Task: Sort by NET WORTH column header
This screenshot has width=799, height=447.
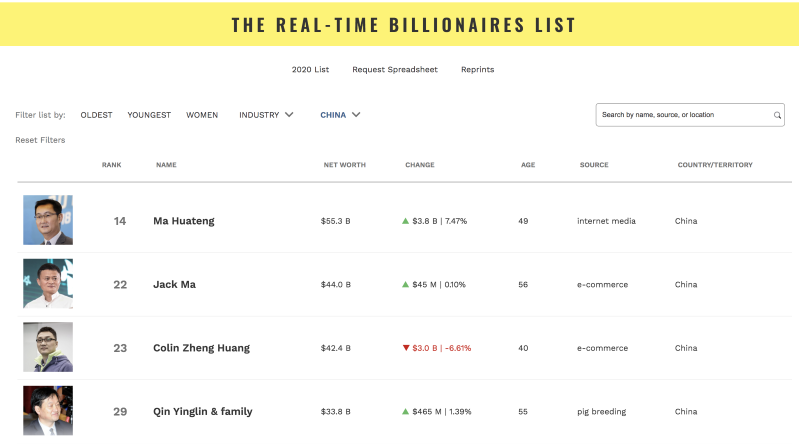Action: point(344,165)
